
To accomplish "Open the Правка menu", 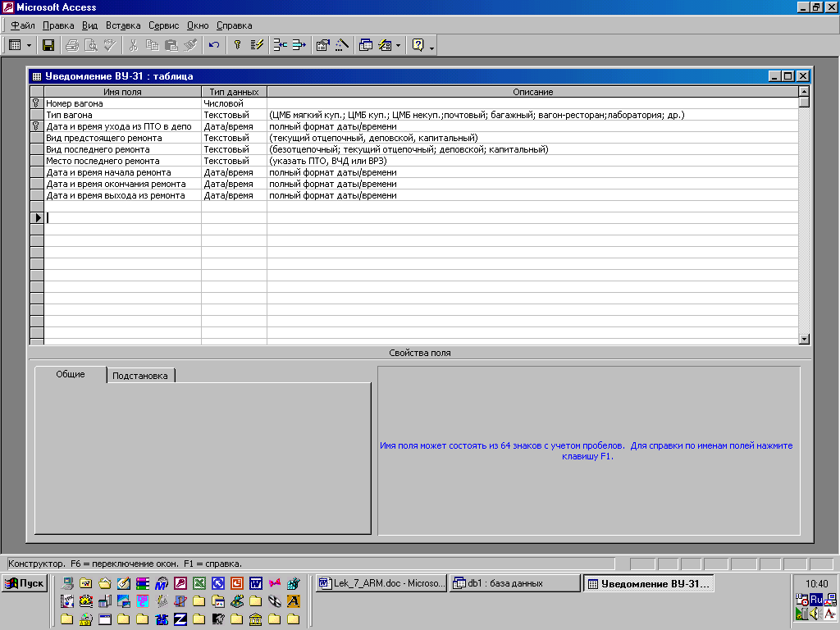I will (x=58, y=25).
